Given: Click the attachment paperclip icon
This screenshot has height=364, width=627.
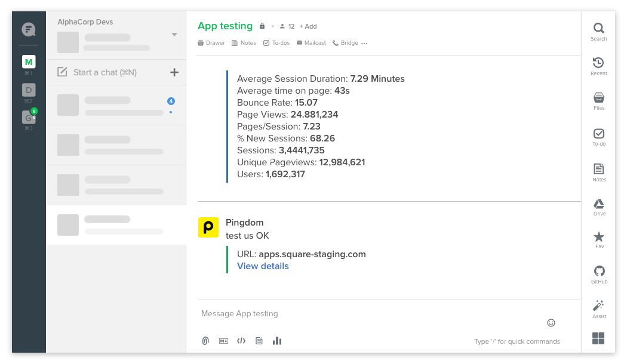Looking at the screenshot, I should tap(205, 341).
